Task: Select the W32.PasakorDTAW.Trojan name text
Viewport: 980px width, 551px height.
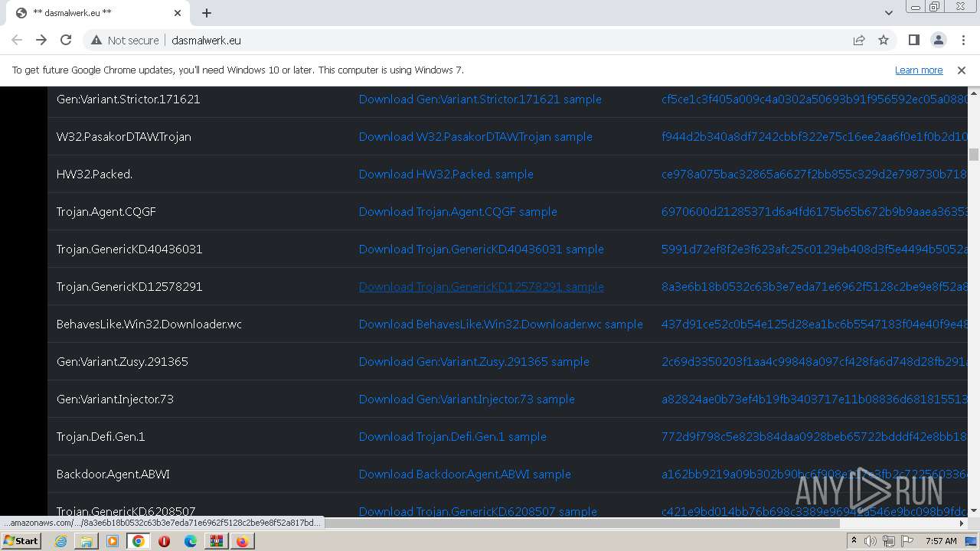Action: pos(124,137)
